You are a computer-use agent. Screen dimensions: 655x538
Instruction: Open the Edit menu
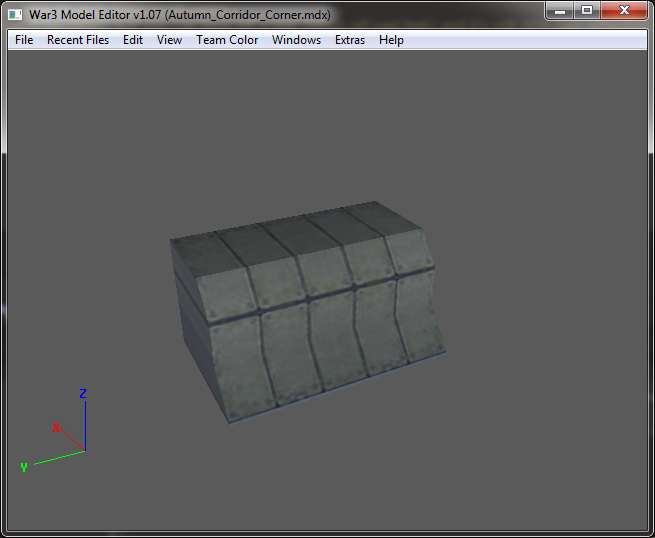[133, 40]
